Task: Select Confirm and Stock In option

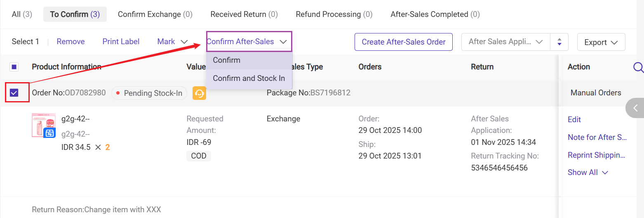Action: pyautogui.click(x=249, y=78)
